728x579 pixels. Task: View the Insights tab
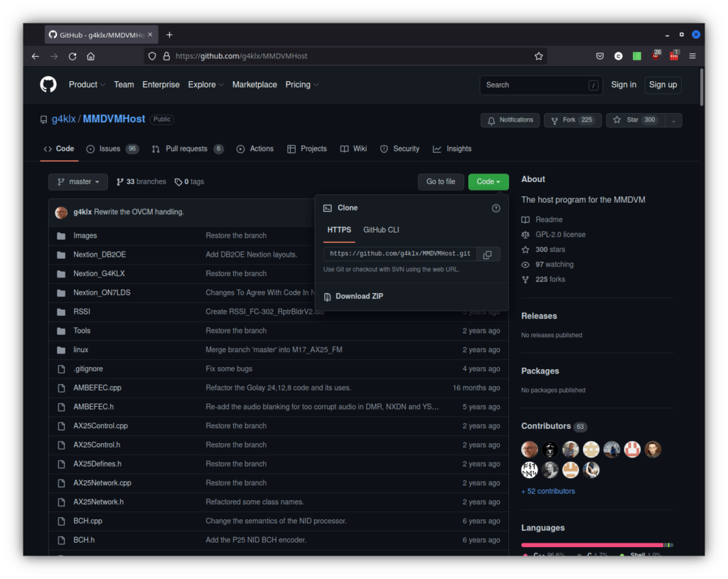[x=452, y=149]
